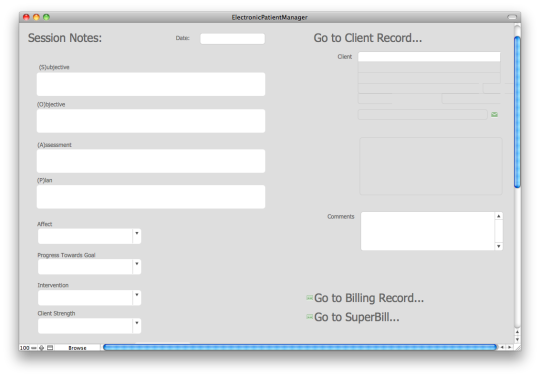Go to Client Record link

tap(367, 38)
